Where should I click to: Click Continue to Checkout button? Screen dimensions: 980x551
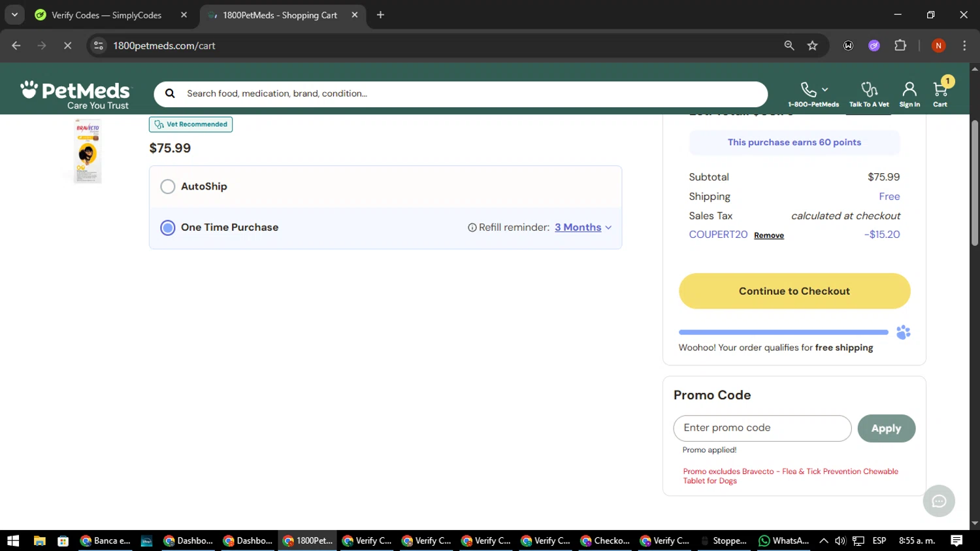[x=794, y=291]
